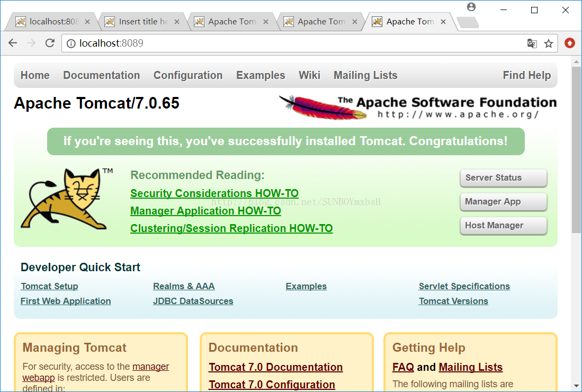Screen dimensions: 582x392
Task: Switch to the Insert title here tab
Action: point(141,22)
